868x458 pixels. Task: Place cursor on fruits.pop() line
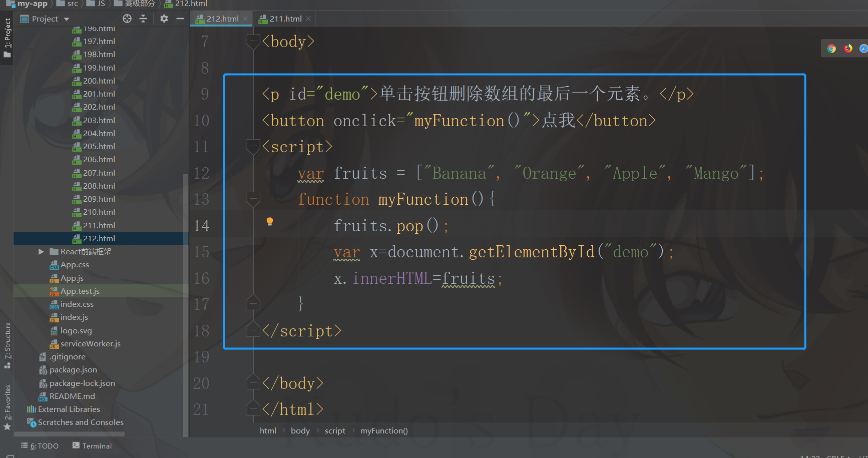click(x=391, y=226)
